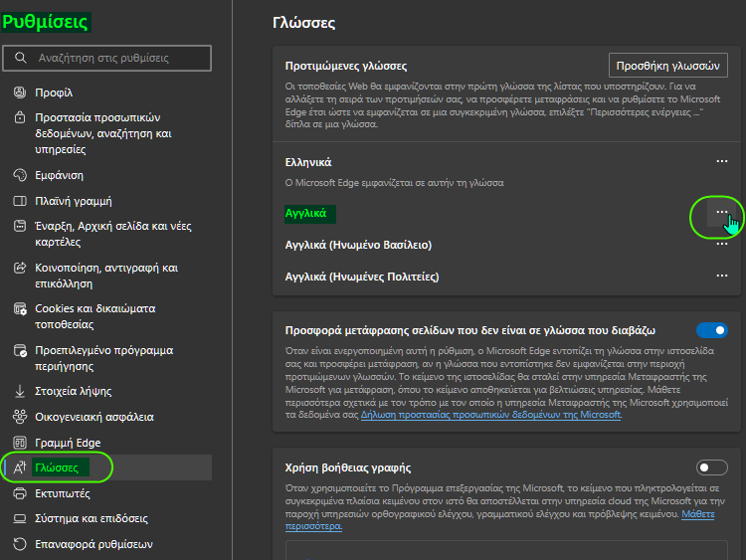Viewport: 746px width, 560px height.
Task: Open more actions for Ελληνικά
Action: (722, 161)
